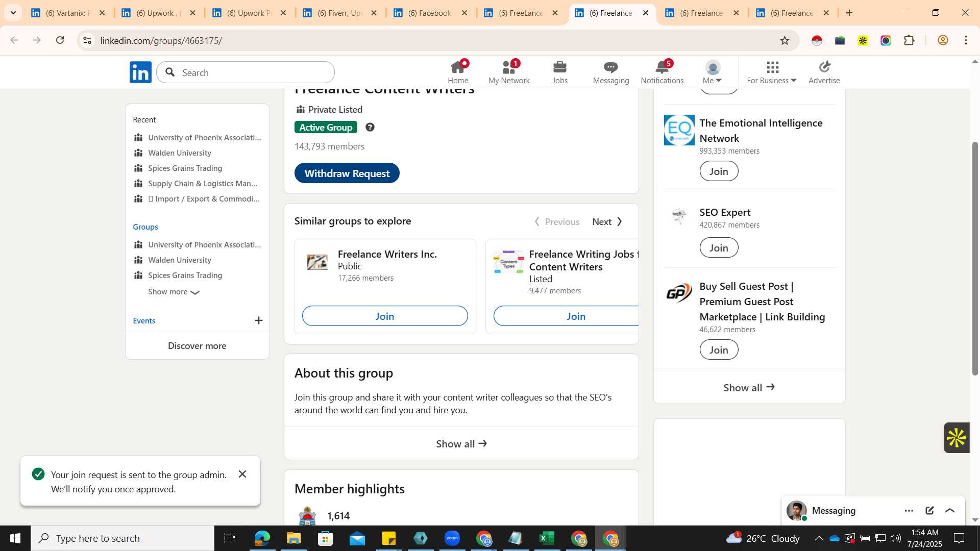Click Discover more in left panel

[197, 345]
